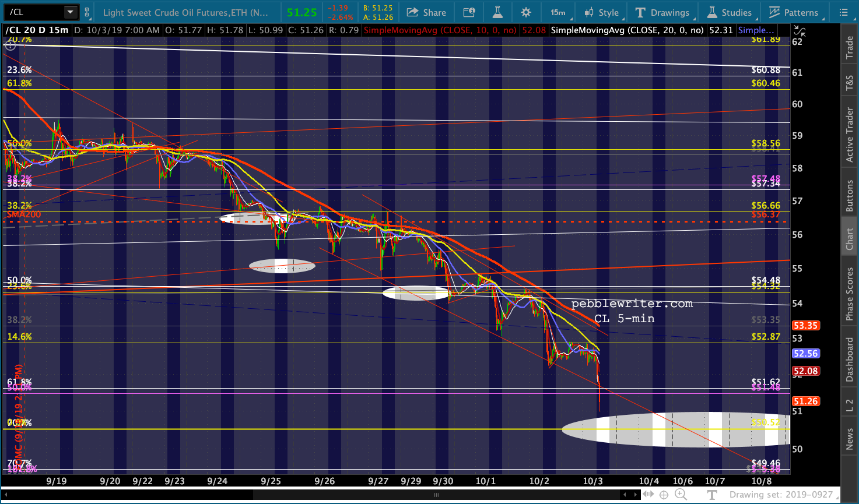Click the horizontal expand arrows icon
Screen dimensions: 859x504
coord(647,495)
